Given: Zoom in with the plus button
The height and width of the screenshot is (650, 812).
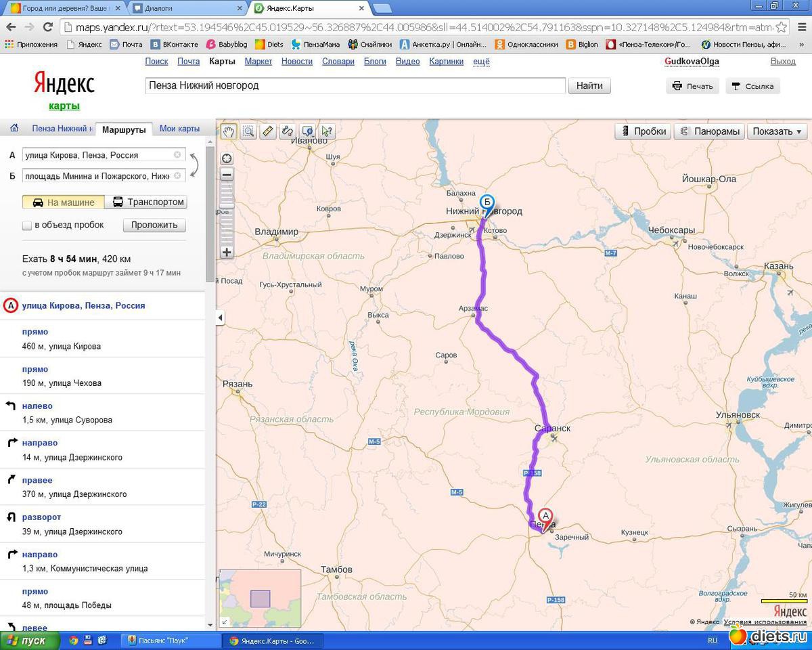Looking at the screenshot, I should pos(227,253).
